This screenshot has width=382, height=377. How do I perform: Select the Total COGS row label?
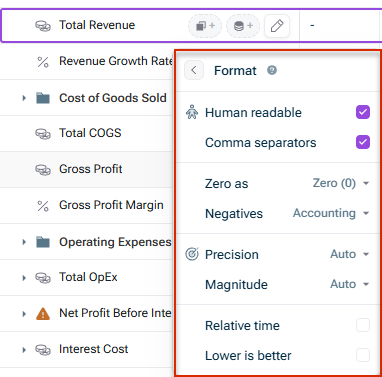[x=90, y=133]
